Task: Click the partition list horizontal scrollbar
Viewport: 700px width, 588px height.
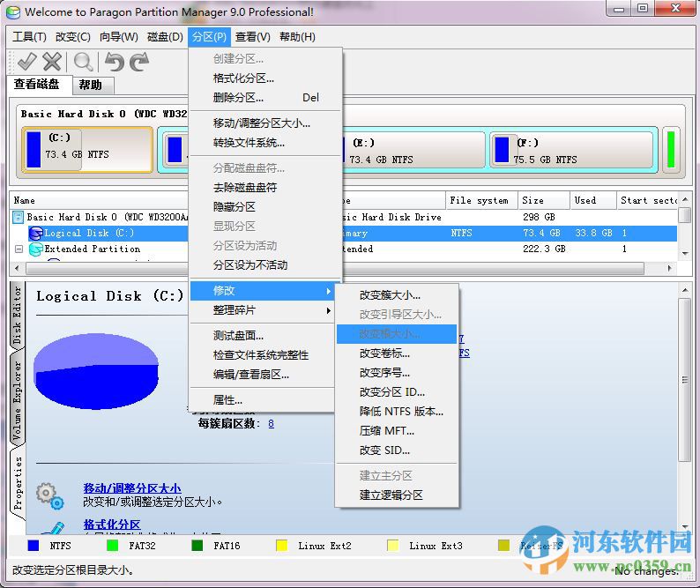Action: (343, 268)
